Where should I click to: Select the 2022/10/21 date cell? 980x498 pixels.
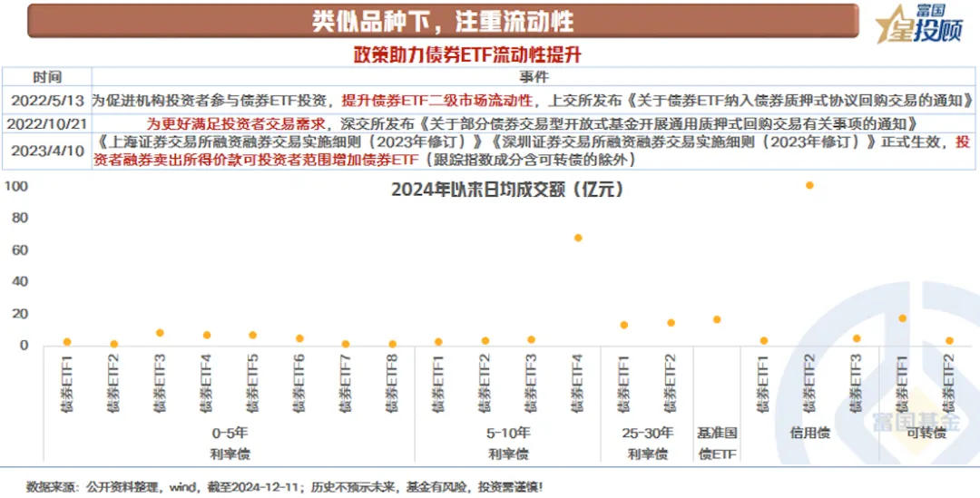[x=47, y=122]
